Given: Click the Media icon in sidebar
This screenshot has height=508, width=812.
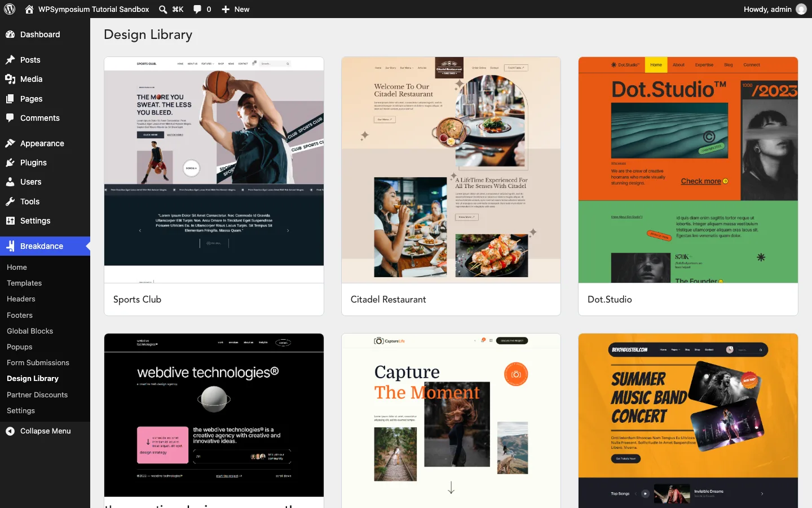Looking at the screenshot, I should coord(10,79).
